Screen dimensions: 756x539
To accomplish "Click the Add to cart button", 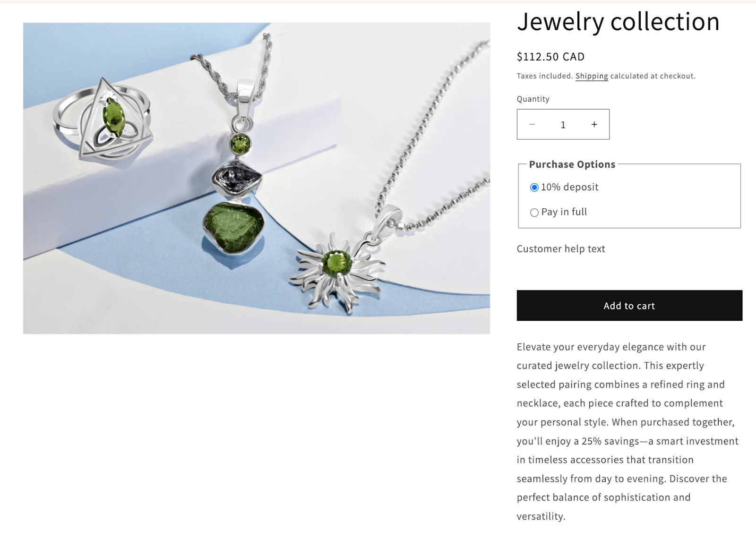I will [x=629, y=306].
